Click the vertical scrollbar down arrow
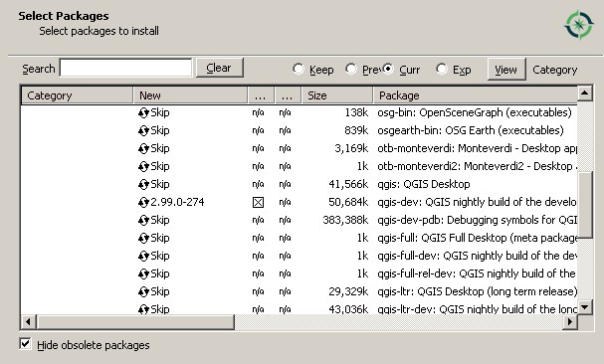604x364 pixels. pyautogui.click(x=585, y=307)
